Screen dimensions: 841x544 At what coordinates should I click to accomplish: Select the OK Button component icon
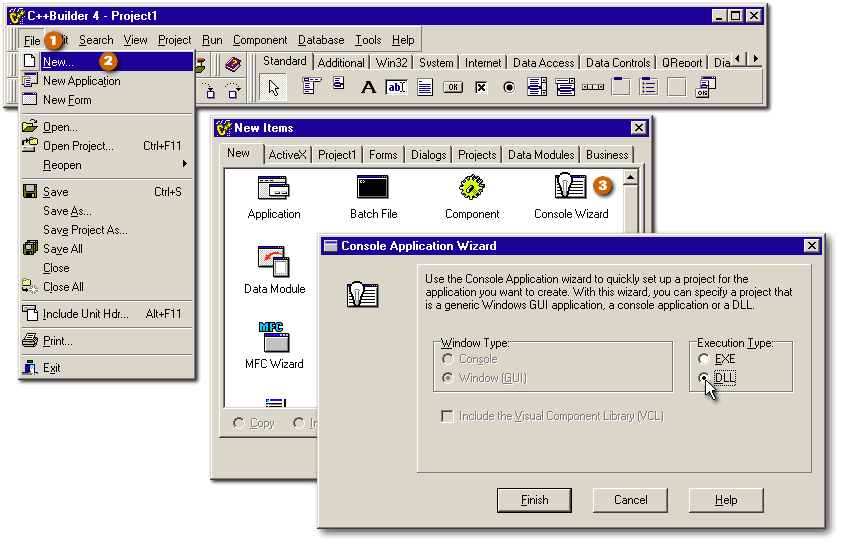point(453,87)
